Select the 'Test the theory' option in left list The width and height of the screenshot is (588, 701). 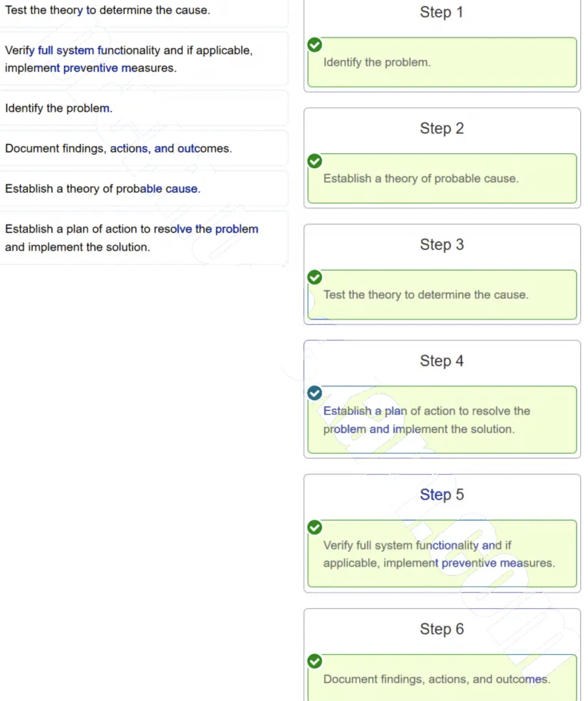pos(108,10)
